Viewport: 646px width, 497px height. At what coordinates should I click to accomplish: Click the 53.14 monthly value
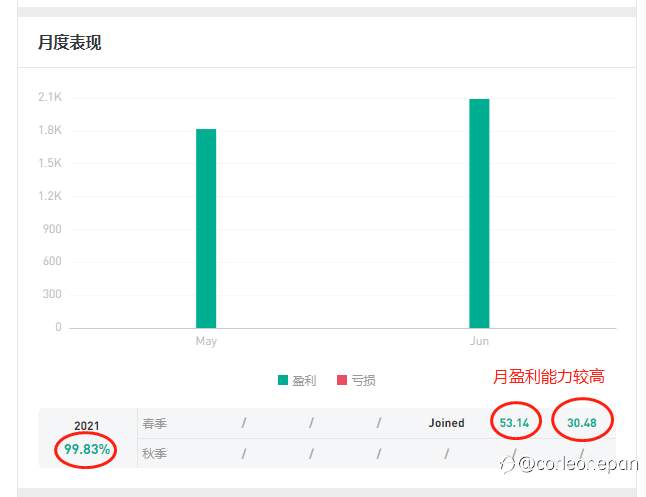point(514,423)
